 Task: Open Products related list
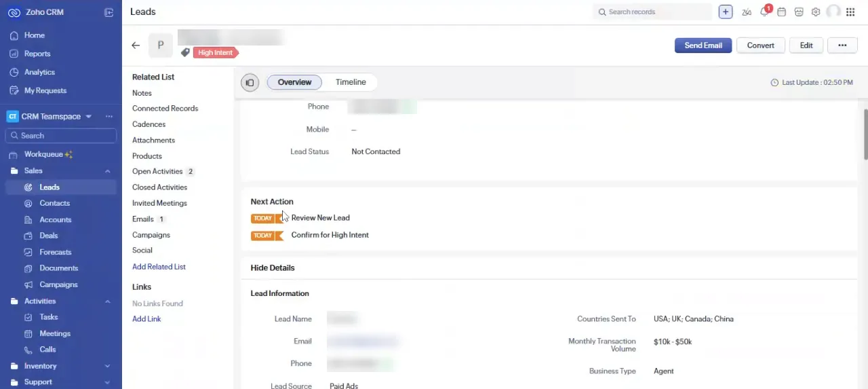click(146, 156)
